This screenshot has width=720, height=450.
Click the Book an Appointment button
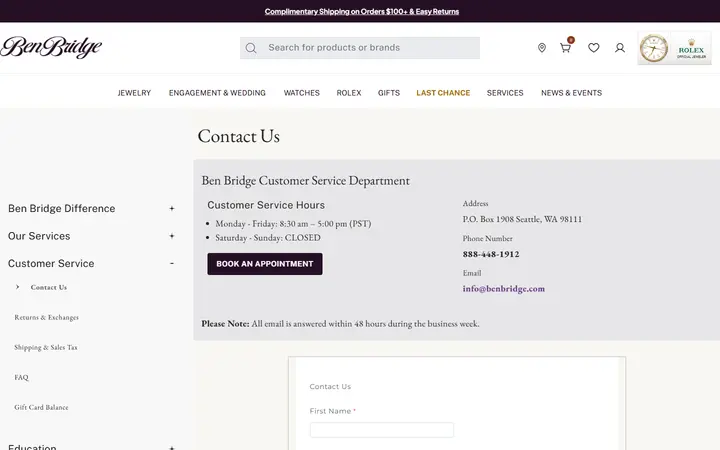(x=265, y=264)
